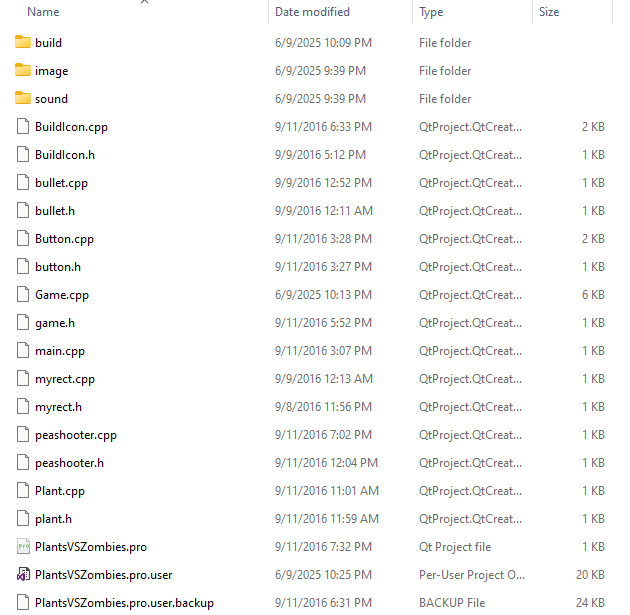Image resolution: width=630 pixels, height=615 pixels.
Task: Click the plant.h file icon
Action: tap(23, 519)
